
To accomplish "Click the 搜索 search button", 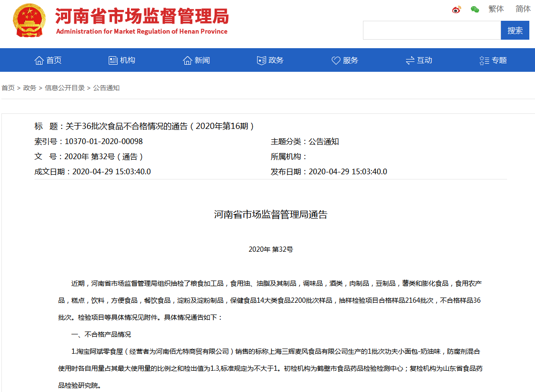I will (x=515, y=30).
